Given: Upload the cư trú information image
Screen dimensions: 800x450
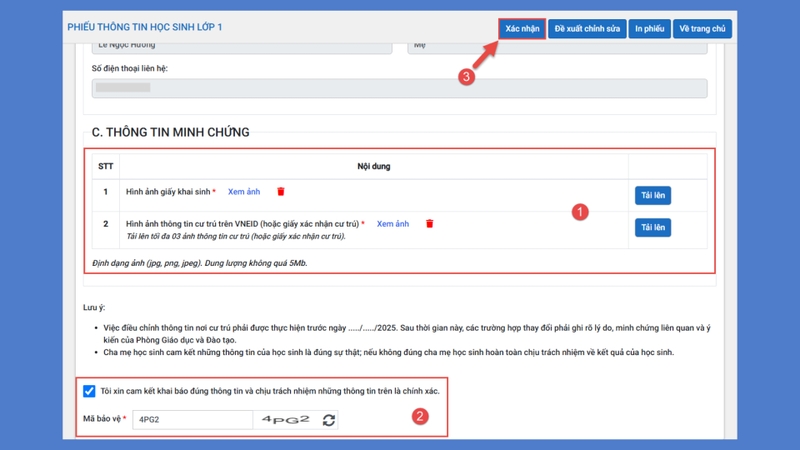Looking at the screenshot, I should point(653,228).
